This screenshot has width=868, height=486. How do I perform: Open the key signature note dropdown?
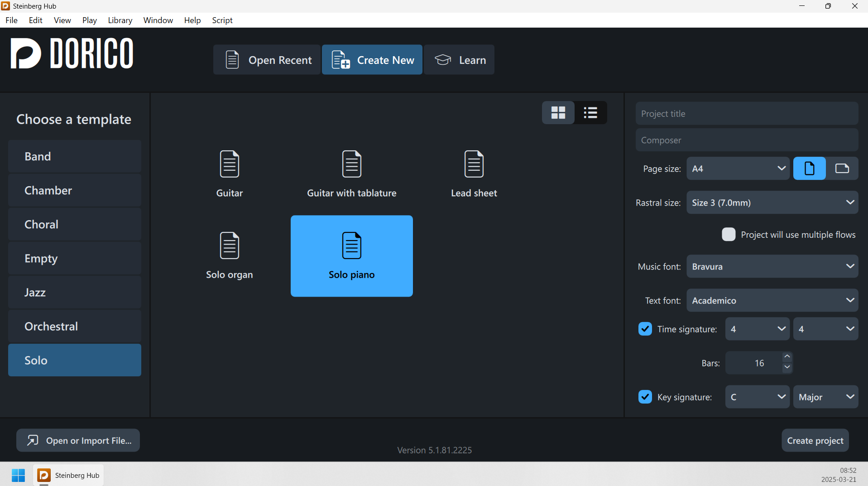pyautogui.click(x=758, y=397)
